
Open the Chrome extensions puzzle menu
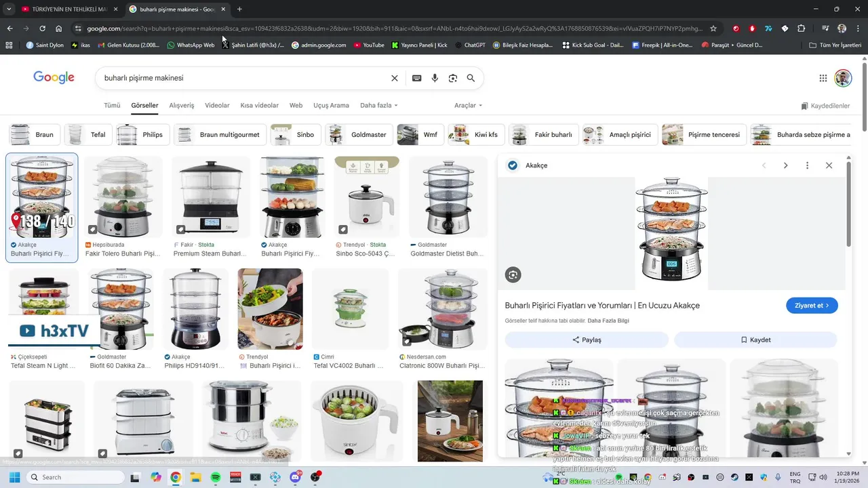tap(802, 28)
